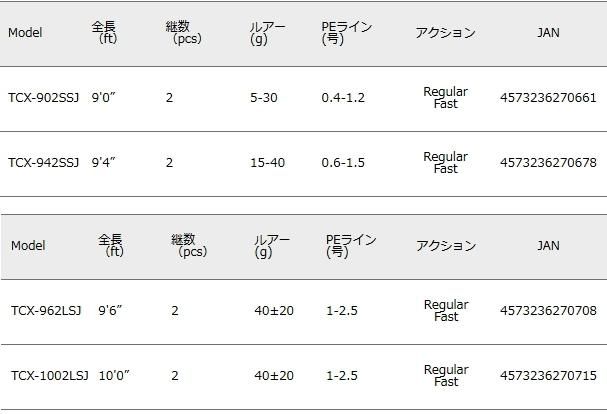The image size is (607, 414).
Task: Click JAN code 4573236270708
Action: pyautogui.click(x=548, y=311)
